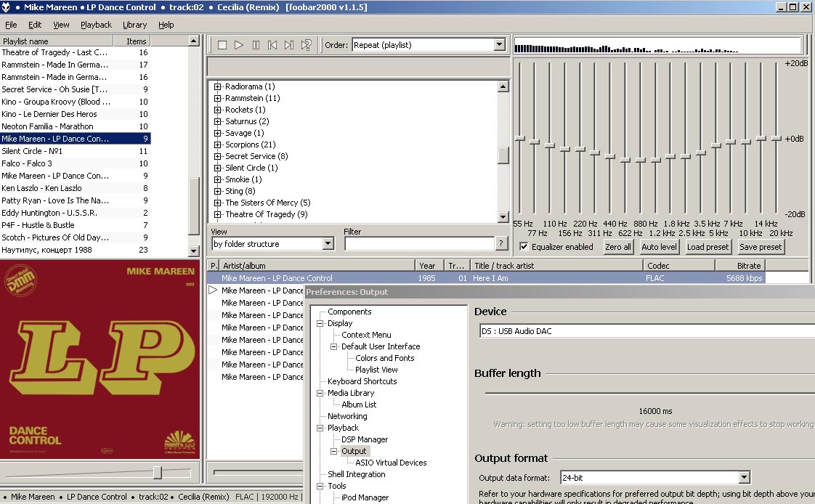
Task: Click the 20 kHz equalizer slider handle
Action: 777,138
